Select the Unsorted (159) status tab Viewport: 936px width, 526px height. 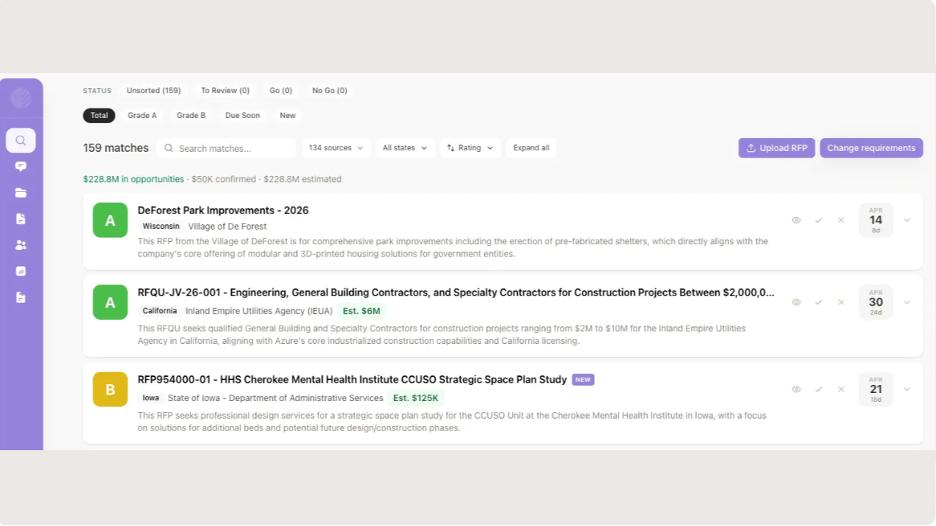153,91
